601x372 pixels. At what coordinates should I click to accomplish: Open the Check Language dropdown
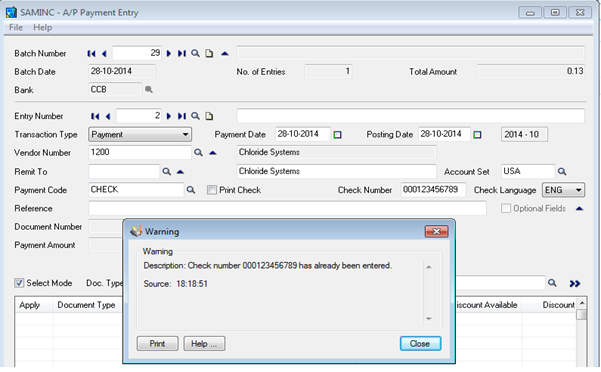point(563,190)
